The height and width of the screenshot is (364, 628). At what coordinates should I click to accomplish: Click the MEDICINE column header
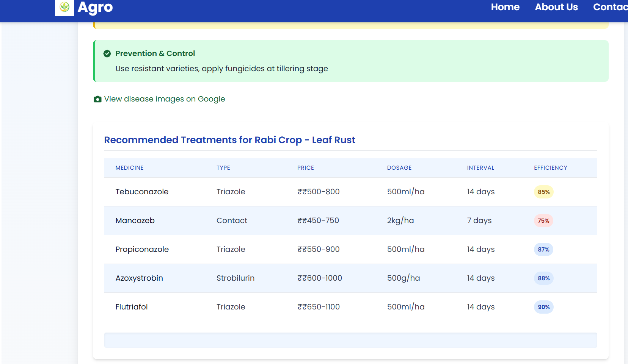point(130,168)
